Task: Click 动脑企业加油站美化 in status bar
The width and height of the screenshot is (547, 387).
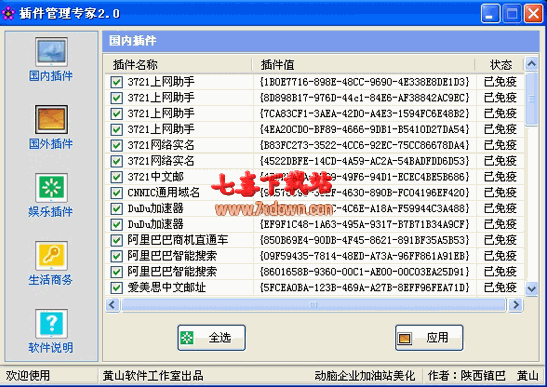Action: pyautogui.click(x=365, y=375)
